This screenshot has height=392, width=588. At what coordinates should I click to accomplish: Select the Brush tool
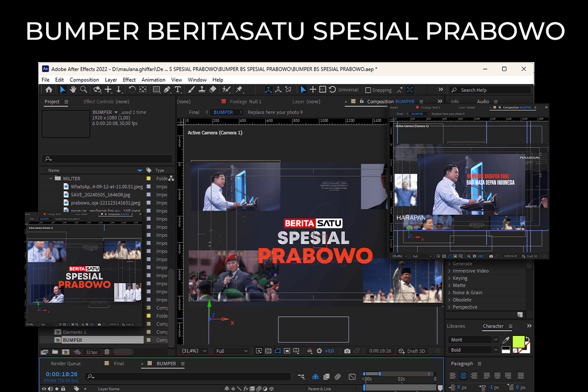(191, 90)
